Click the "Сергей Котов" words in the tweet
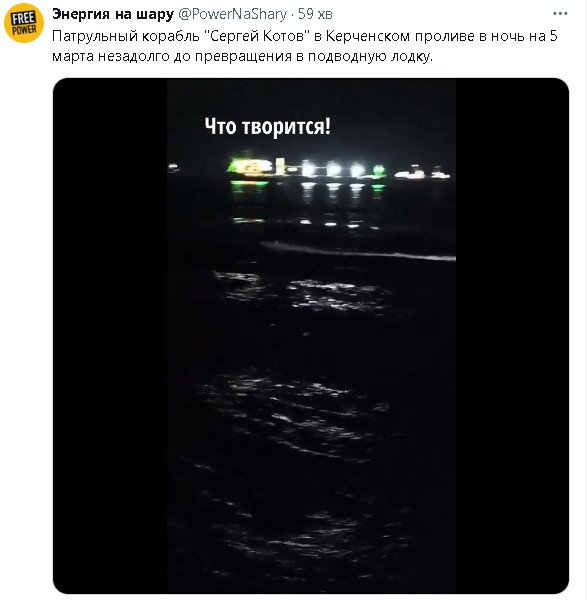The width and height of the screenshot is (587, 600). point(260,36)
